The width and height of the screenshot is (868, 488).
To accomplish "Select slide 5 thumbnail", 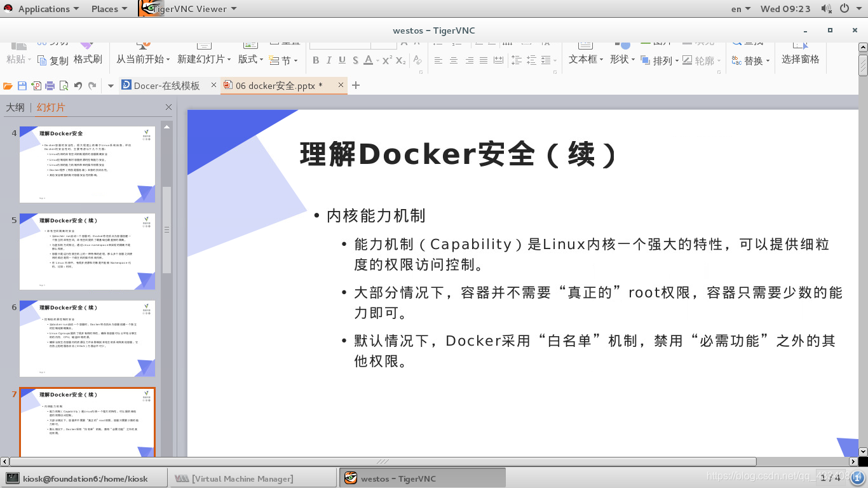I will click(88, 252).
